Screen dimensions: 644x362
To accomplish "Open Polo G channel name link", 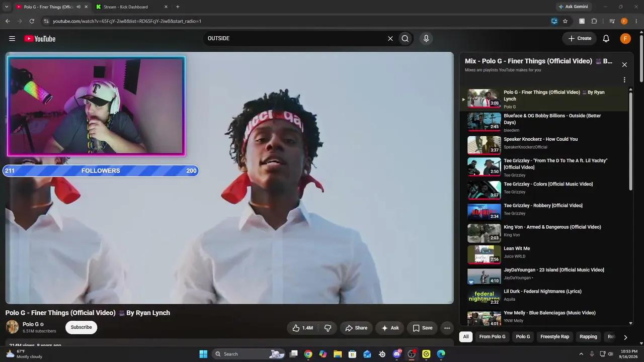I will coord(31,324).
